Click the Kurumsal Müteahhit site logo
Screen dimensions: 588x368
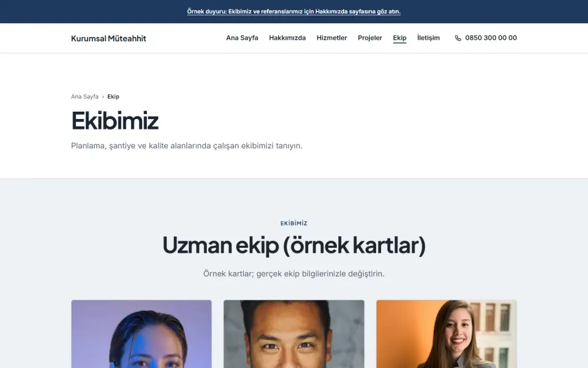click(x=108, y=38)
